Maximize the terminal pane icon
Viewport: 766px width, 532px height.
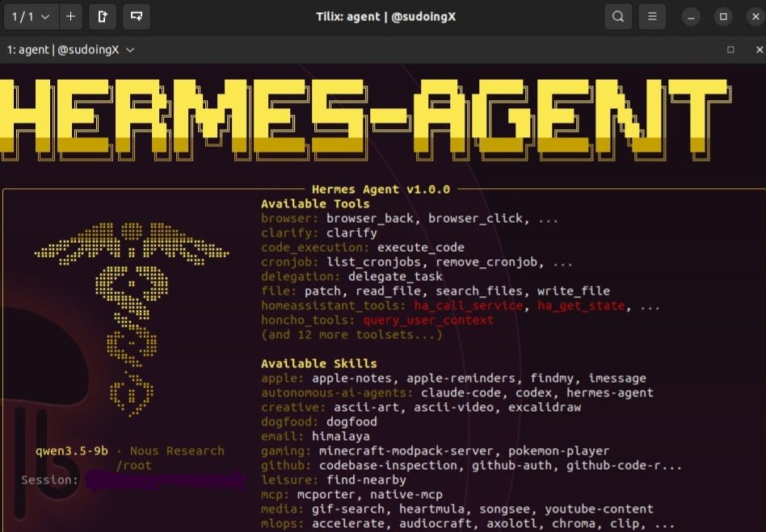[x=730, y=50]
